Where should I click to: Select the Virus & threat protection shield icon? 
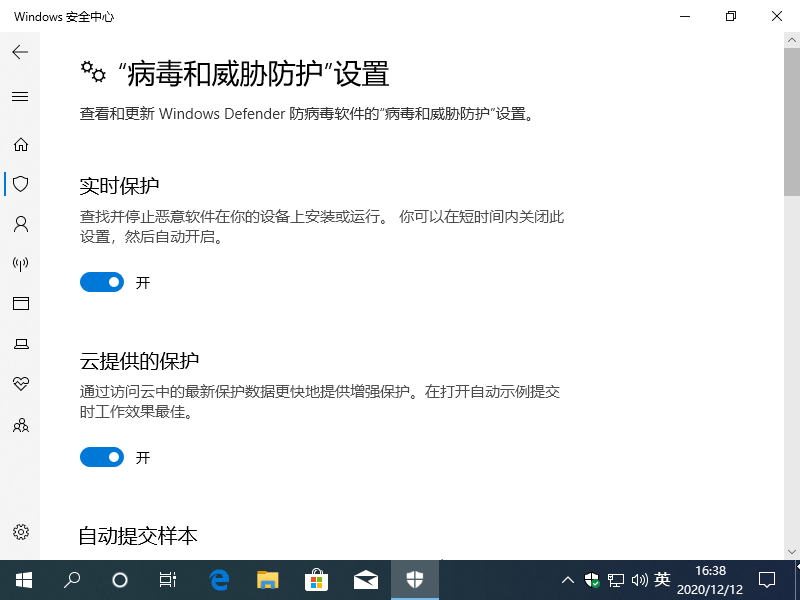[x=21, y=184]
